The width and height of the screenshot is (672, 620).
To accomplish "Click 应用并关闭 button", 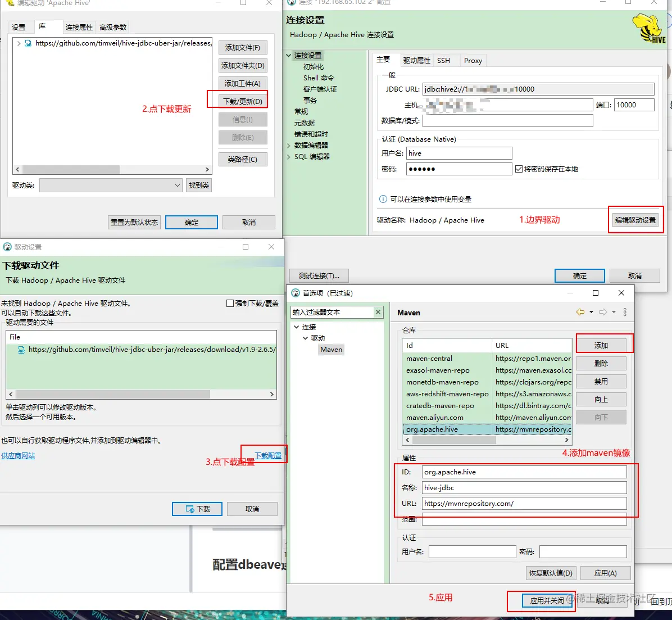I will [547, 600].
